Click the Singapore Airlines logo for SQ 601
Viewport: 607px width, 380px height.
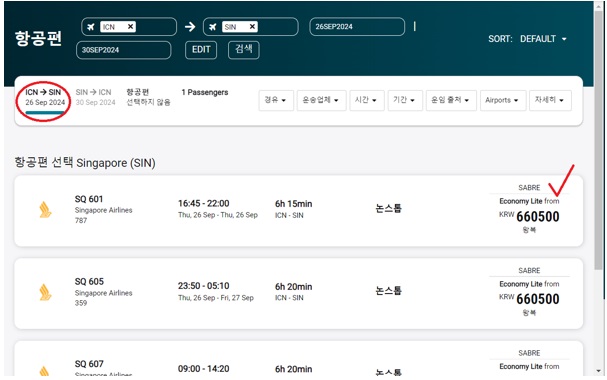(x=45, y=209)
